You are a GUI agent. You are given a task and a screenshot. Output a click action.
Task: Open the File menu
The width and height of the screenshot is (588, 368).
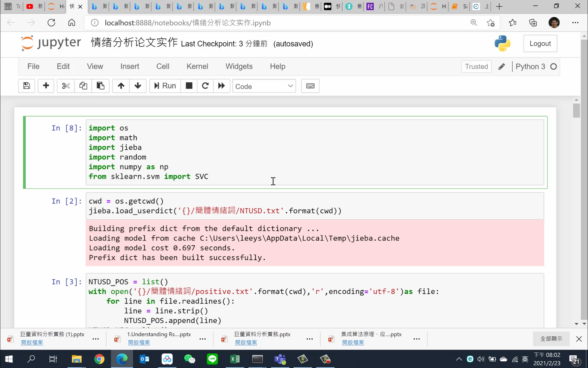click(33, 66)
